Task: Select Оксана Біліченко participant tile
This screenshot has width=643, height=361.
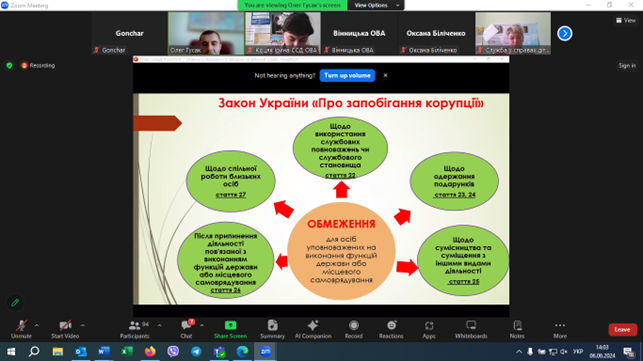Action: [436, 33]
